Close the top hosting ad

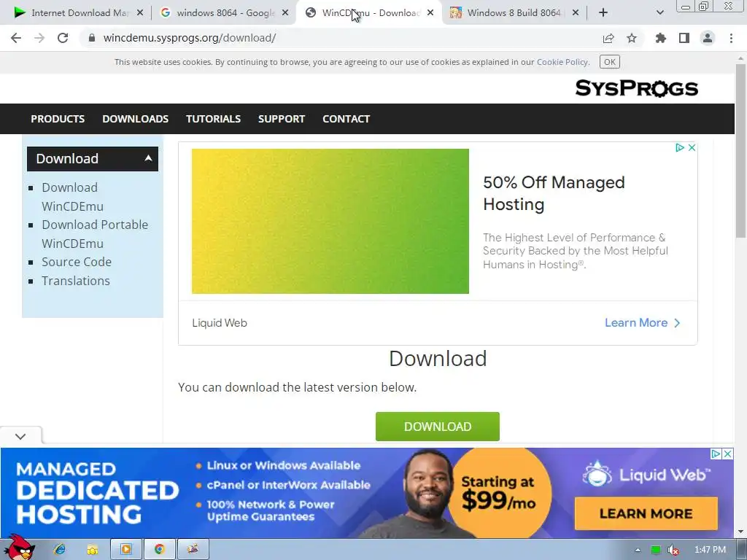coord(692,148)
